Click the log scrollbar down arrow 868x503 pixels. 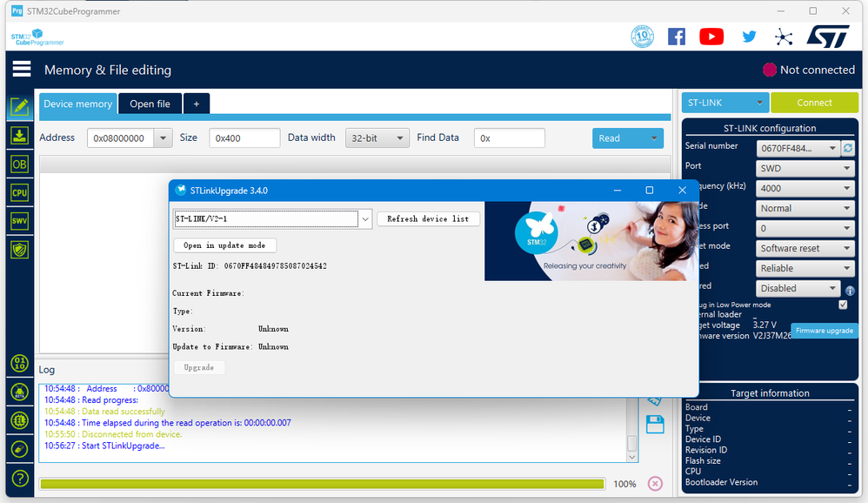click(x=631, y=457)
